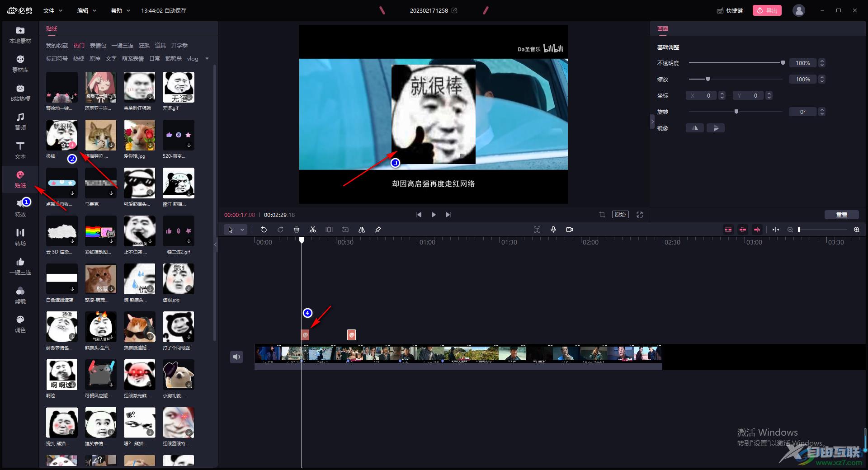Enter fullscreen preview

click(x=640, y=215)
